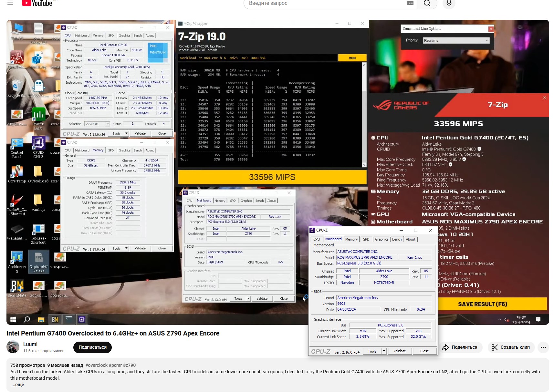Click the 33596 MIPS yellow result bar
The height and width of the screenshot is (392, 554).
[272, 177]
